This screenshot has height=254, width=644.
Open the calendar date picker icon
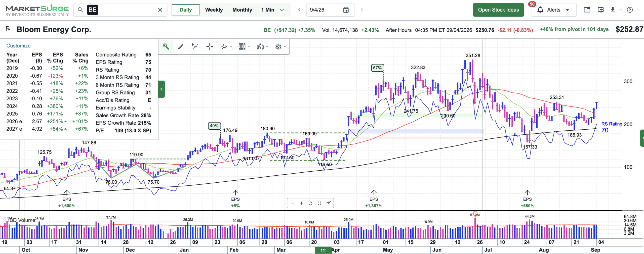coord(346,10)
